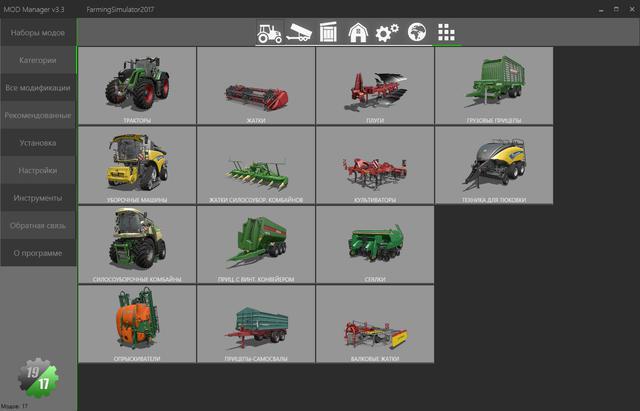Open the shed/storage icon in toolbar
Screen dimensions: 640x411
click(x=329, y=33)
